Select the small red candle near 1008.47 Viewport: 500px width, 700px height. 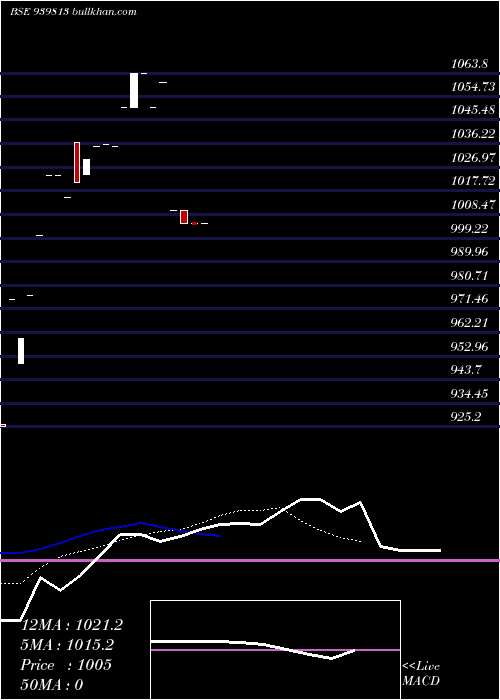[184, 217]
